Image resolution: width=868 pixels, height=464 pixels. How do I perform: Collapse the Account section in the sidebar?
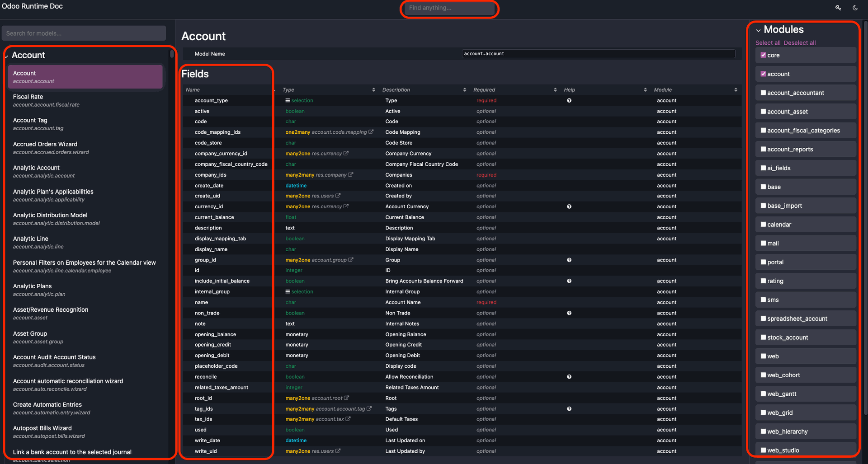pyautogui.click(x=6, y=55)
